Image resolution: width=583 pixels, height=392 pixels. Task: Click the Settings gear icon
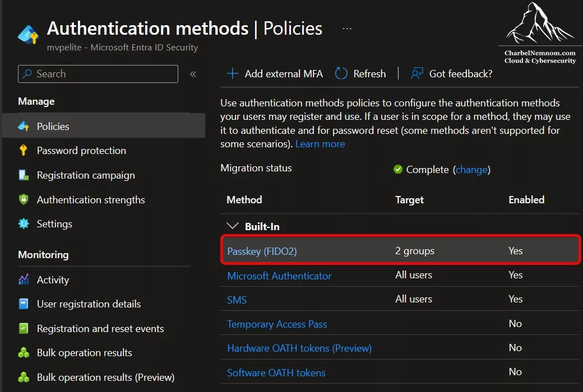(x=24, y=223)
